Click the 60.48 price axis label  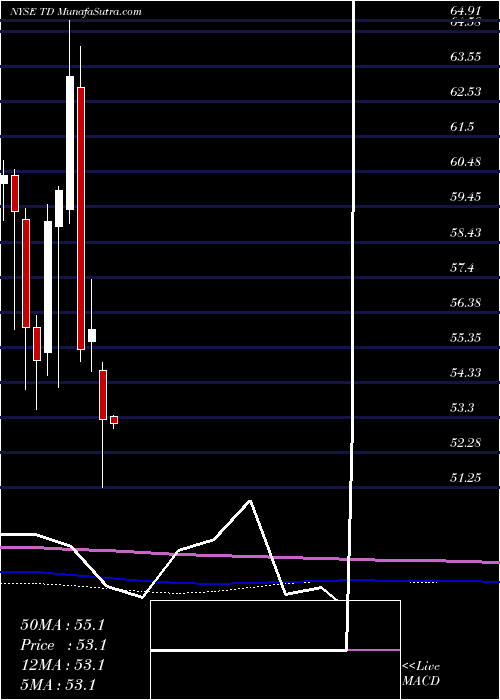pos(466,162)
